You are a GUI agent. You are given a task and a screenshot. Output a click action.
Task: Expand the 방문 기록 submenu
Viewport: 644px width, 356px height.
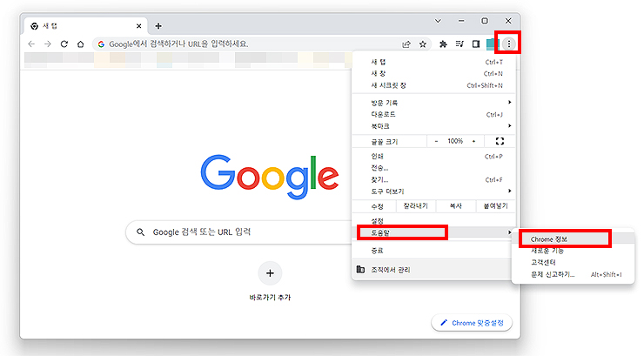[x=433, y=103]
